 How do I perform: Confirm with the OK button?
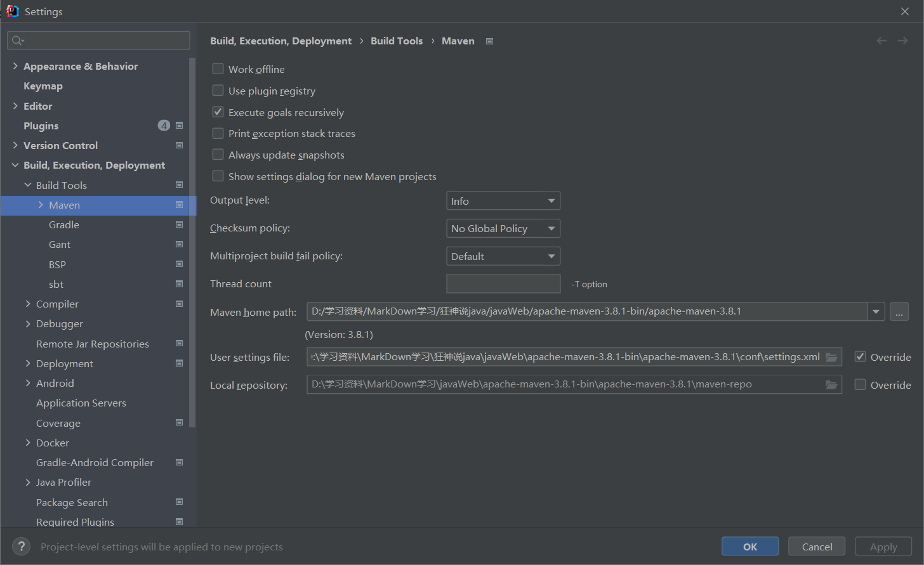pos(750,547)
